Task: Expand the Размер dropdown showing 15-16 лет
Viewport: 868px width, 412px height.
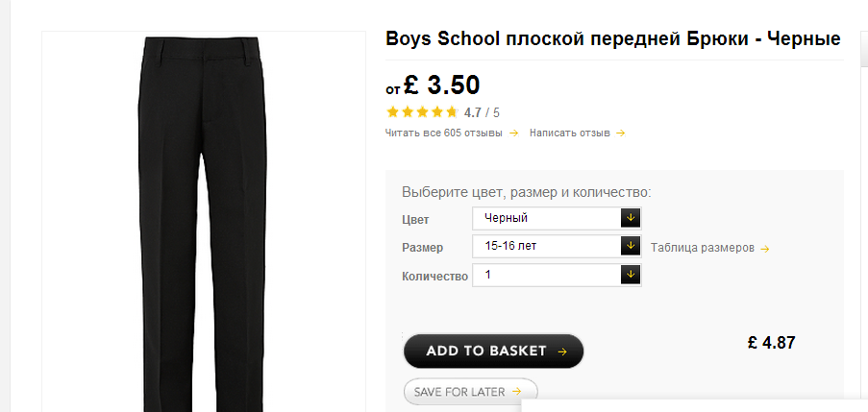Action: point(557,247)
